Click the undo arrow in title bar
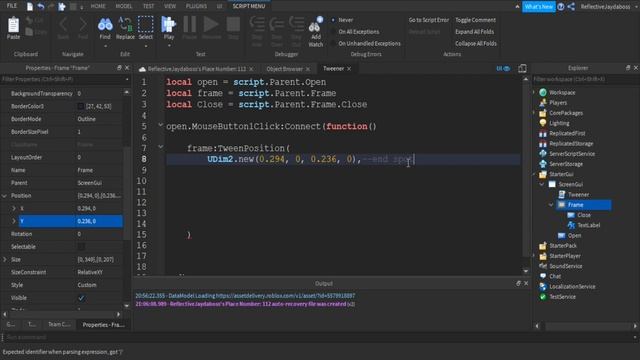 pos(41,6)
